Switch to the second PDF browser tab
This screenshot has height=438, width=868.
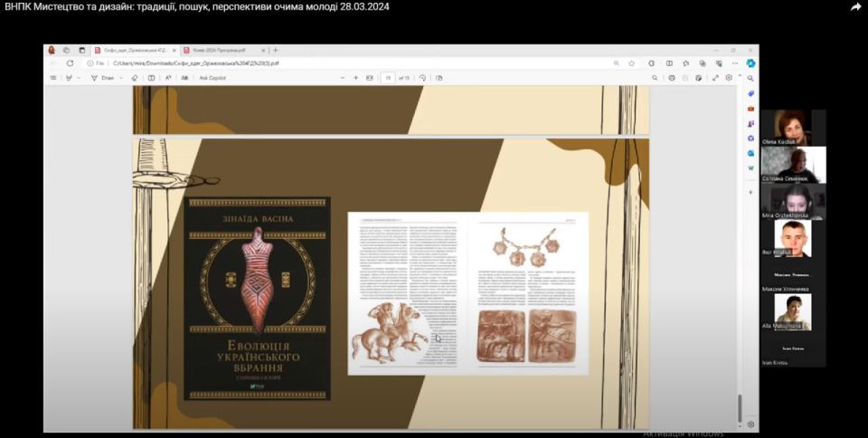218,51
